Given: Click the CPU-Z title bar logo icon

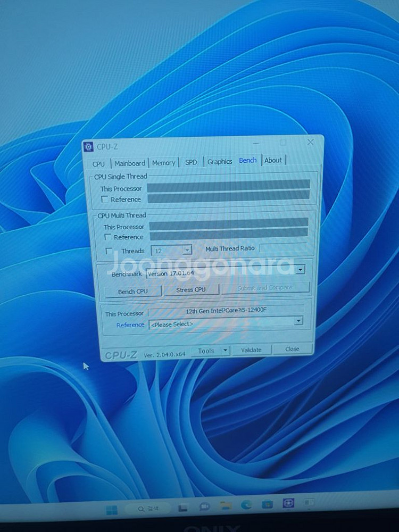Looking at the screenshot, I should point(88,147).
